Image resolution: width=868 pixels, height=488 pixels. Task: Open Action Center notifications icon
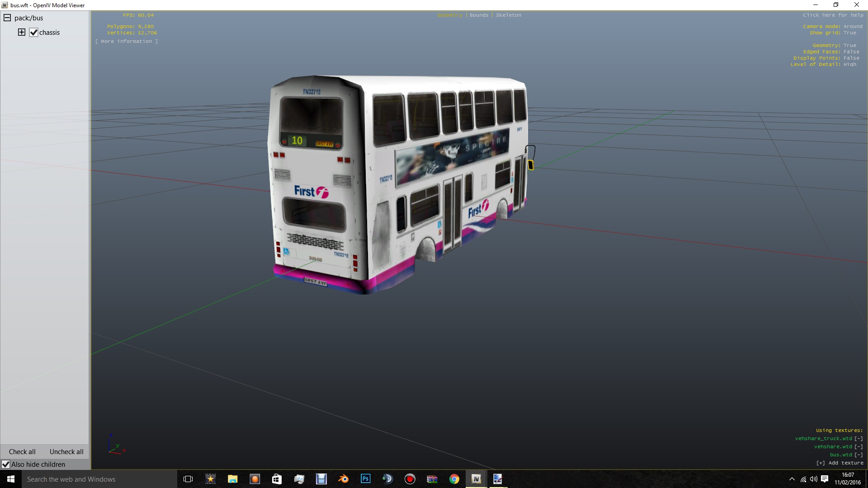(x=825, y=479)
